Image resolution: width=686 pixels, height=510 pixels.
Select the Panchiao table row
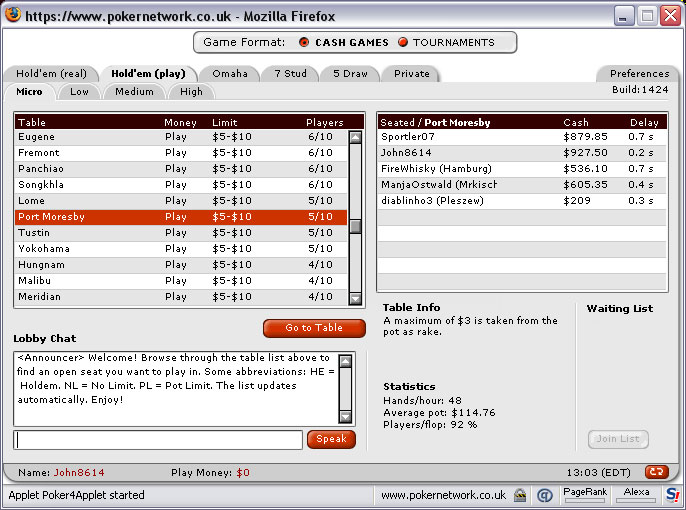(x=182, y=169)
